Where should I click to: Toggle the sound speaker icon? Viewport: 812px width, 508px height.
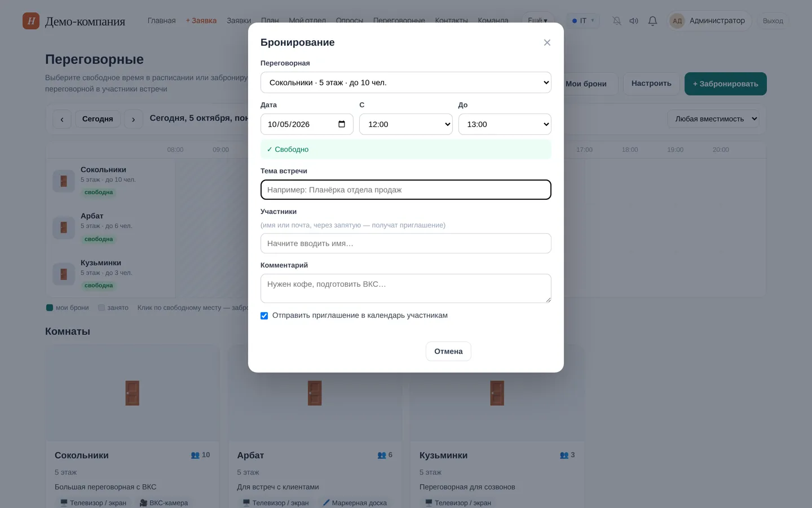click(x=634, y=21)
